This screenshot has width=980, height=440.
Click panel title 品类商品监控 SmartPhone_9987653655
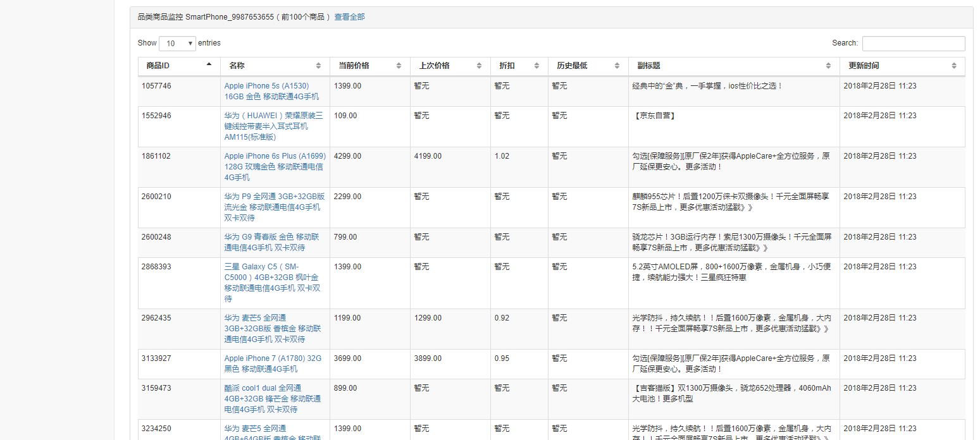206,17
